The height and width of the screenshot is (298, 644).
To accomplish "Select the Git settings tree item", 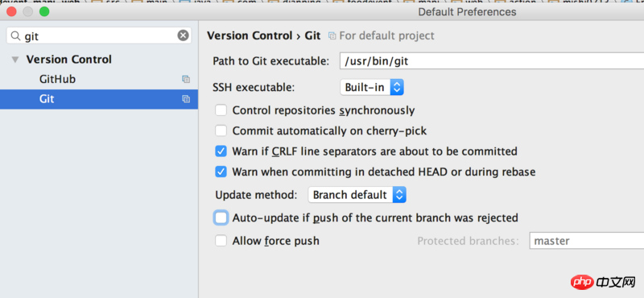I will 99,99.
